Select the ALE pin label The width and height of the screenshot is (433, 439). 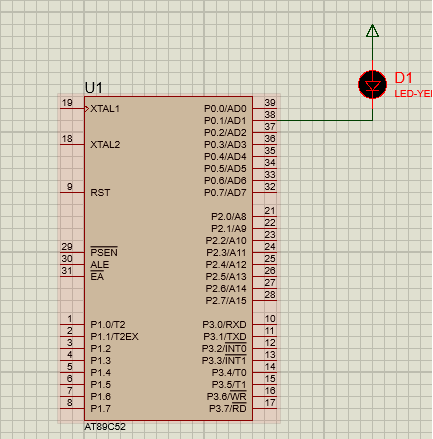[x=100, y=265]
